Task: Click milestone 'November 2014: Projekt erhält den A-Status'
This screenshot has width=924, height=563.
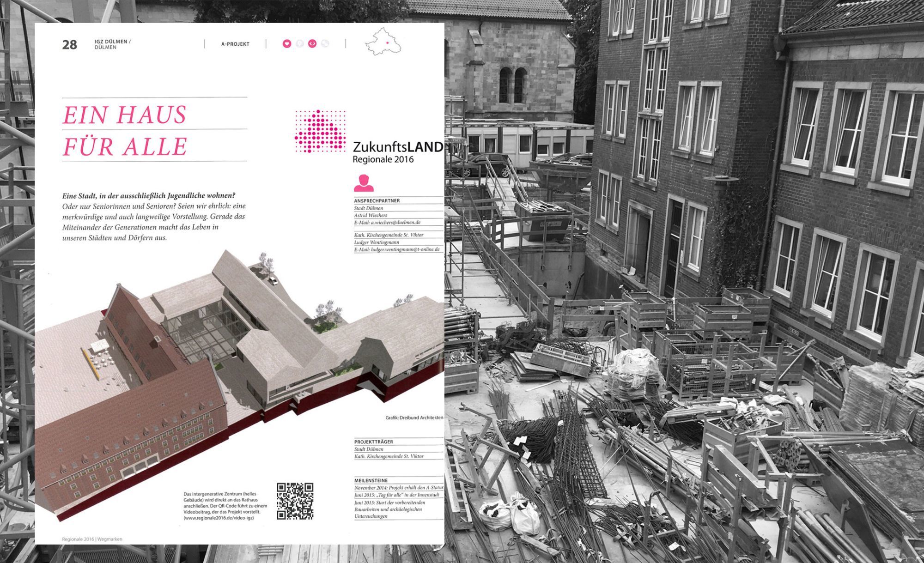Action: tap(399, 488)
